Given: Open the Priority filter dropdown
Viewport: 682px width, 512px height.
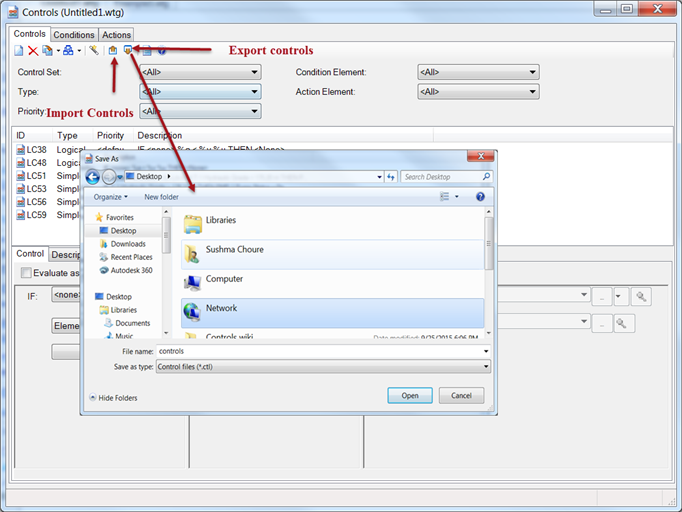Looking at the screenshot, I should (x=200, y=111).
